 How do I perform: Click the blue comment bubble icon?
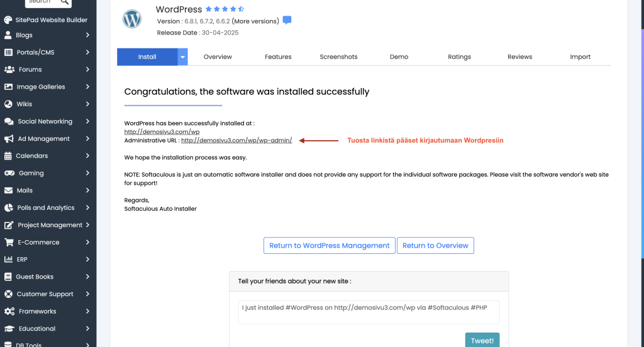pyautogui.click(x=287, y=20)
